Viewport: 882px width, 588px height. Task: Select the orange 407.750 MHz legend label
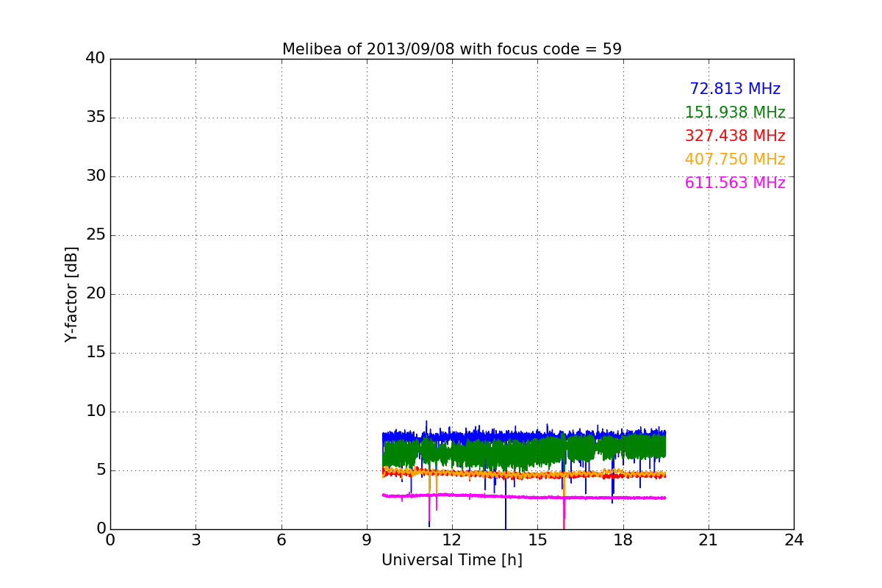(735, 159)
